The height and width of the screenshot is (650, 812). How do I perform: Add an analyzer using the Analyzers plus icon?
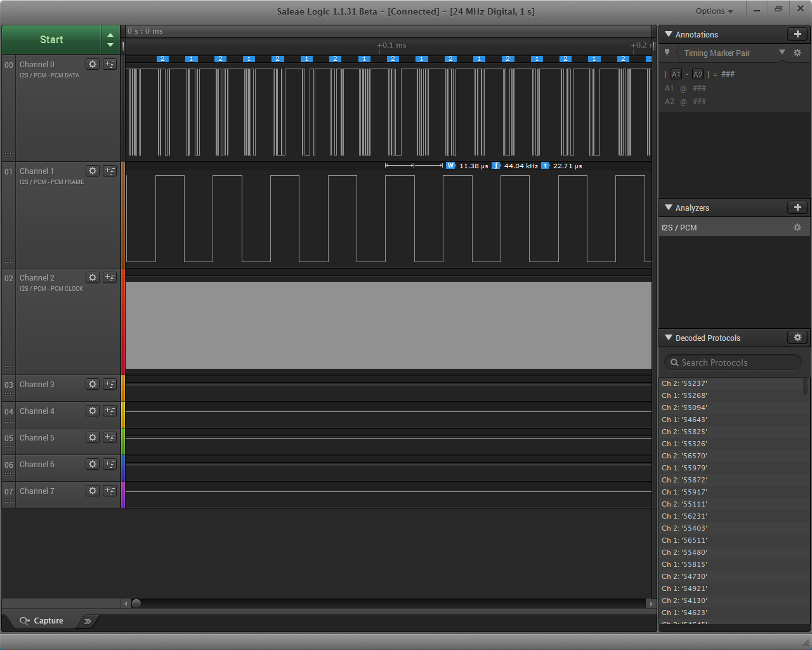point(798,207)
